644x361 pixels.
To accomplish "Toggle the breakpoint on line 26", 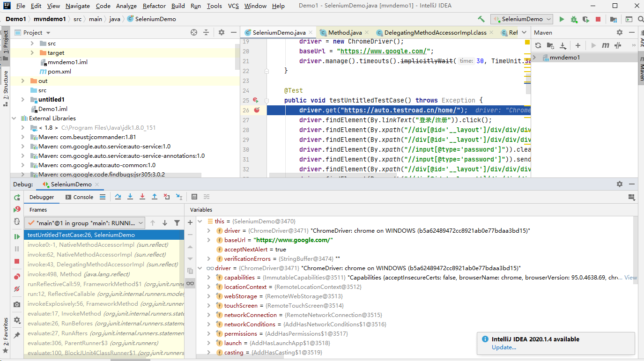I will click(x=257, y=110).
